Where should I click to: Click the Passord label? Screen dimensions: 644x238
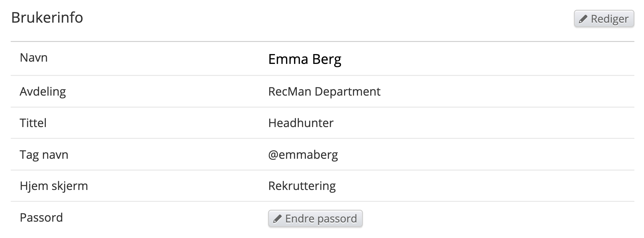[41, 218]
